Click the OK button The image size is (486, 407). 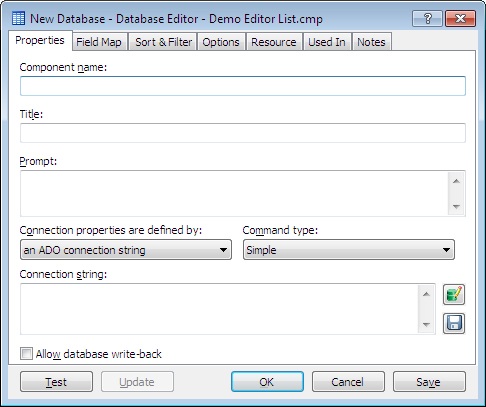click(x=267, y=382)
